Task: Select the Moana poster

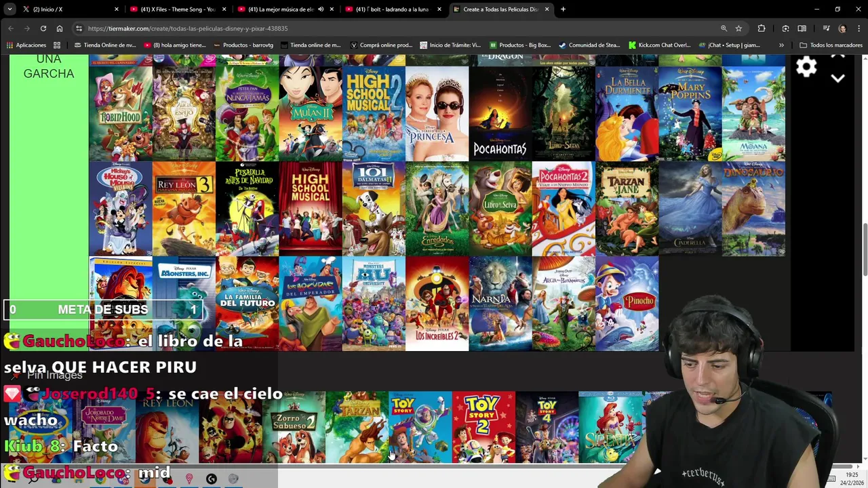Action: click(753, 113)
